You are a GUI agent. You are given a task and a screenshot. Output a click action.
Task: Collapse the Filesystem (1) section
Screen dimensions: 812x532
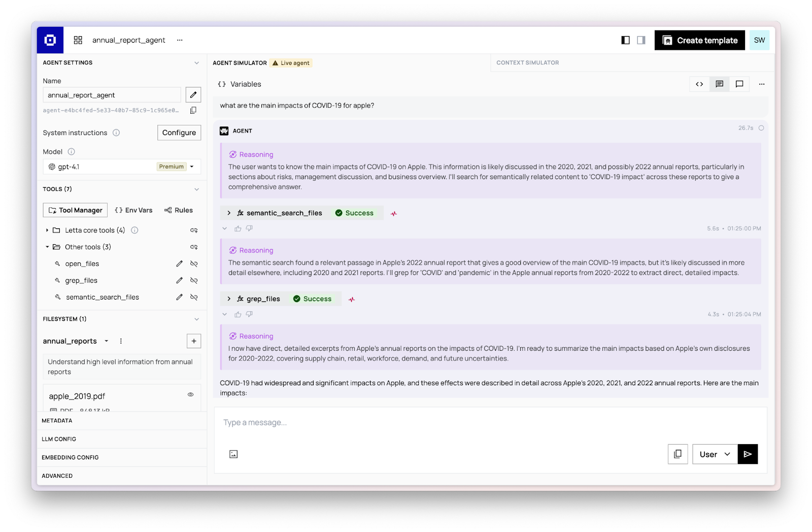coord(196,319)
